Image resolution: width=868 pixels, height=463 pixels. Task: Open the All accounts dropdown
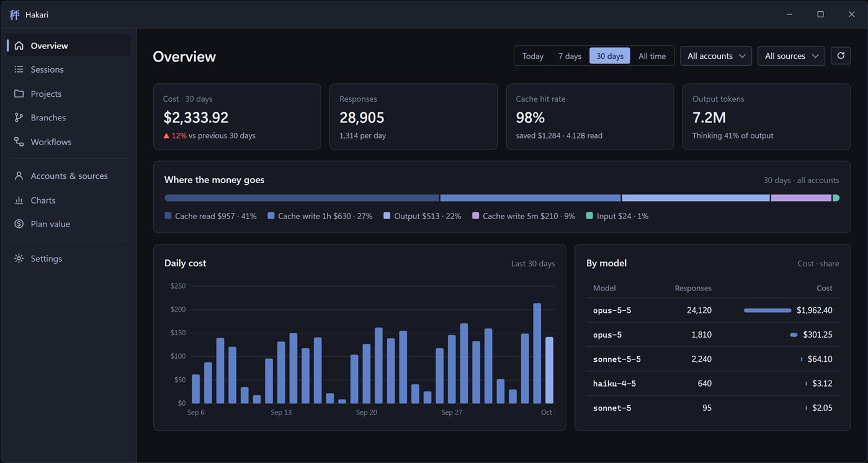point(716,56)
